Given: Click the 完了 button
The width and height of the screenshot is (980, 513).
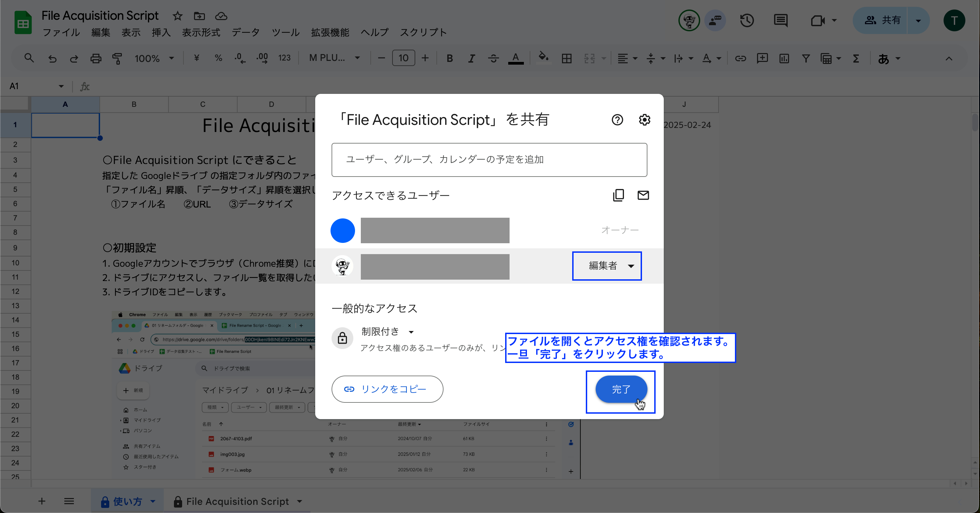Looking at the screenshot, I should click(x=621, y=389).
